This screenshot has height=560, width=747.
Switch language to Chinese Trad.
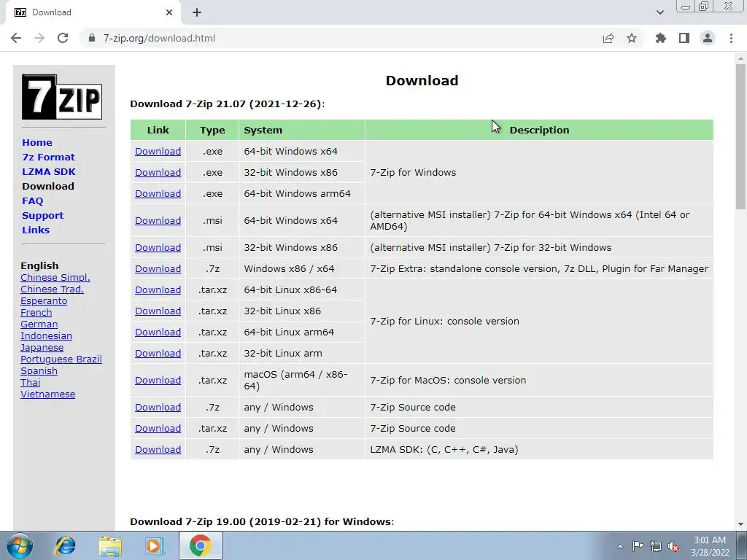click(x=52, y=289)
